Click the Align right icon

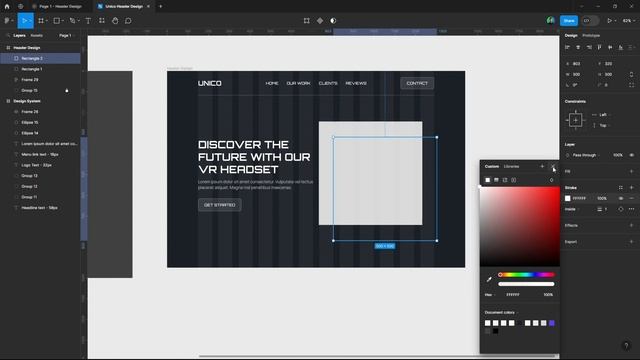click(589, 47)
